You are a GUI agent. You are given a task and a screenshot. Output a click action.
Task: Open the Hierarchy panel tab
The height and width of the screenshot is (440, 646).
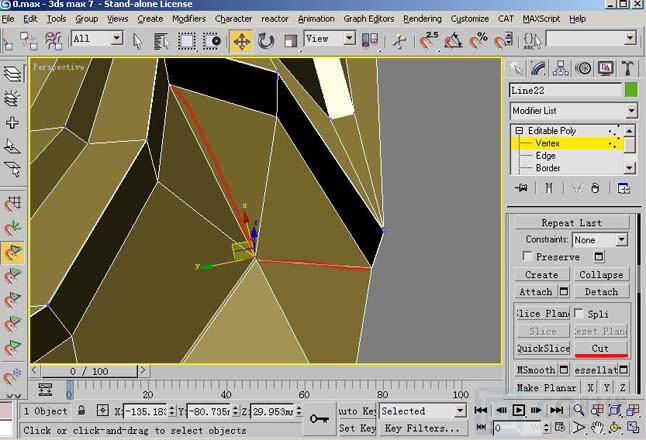pyautogui.click(x=561, y=68)
